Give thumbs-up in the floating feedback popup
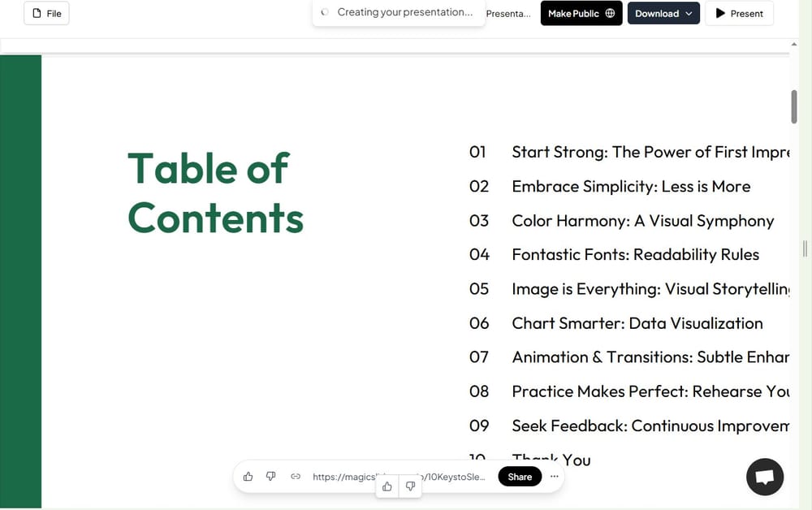 [387, 486]
